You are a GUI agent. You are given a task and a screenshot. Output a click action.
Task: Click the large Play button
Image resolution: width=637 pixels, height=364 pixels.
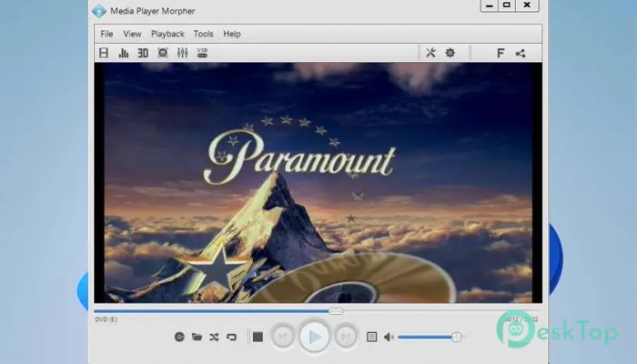(x=315, y=337)
